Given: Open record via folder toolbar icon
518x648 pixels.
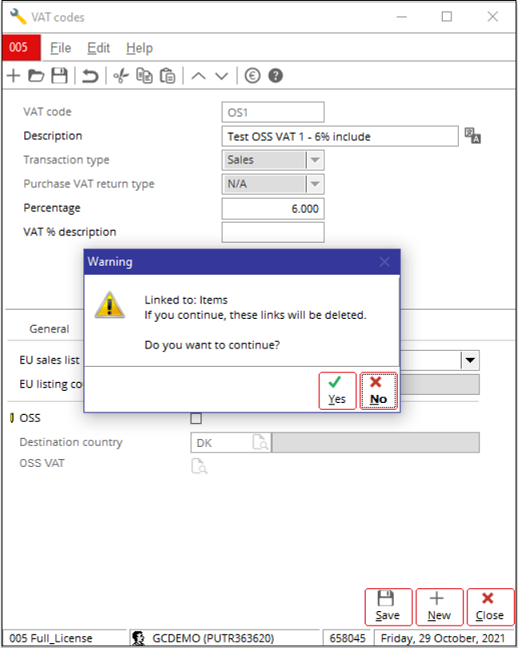Looking at the screenshot, I should [36, 76].
